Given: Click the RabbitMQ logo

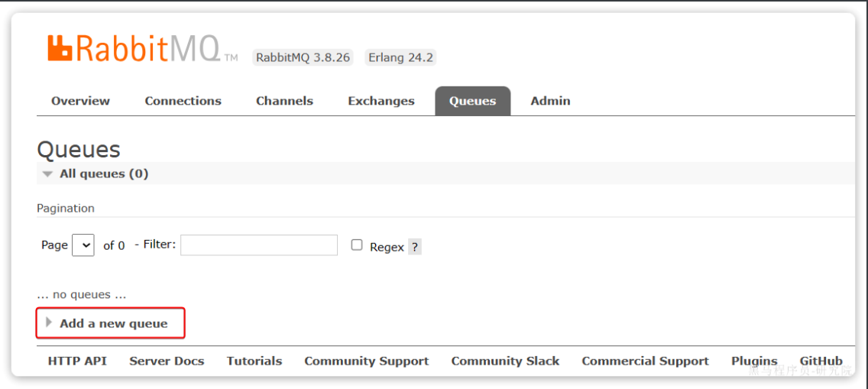Looking at the screenshot, I should (143, 49).
